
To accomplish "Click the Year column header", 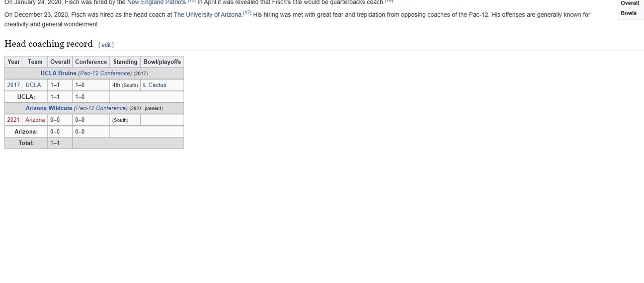I will pyautogui.click(x=14, y=62).
